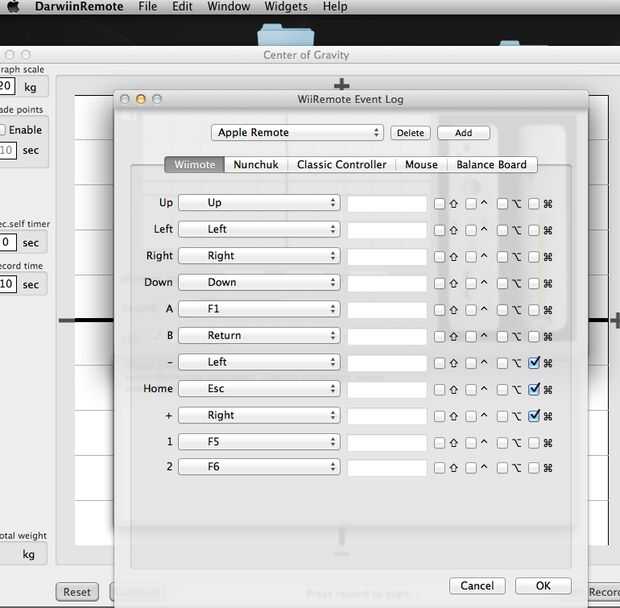
Task: Click the record time seconds field
Action: coord(8,284)
